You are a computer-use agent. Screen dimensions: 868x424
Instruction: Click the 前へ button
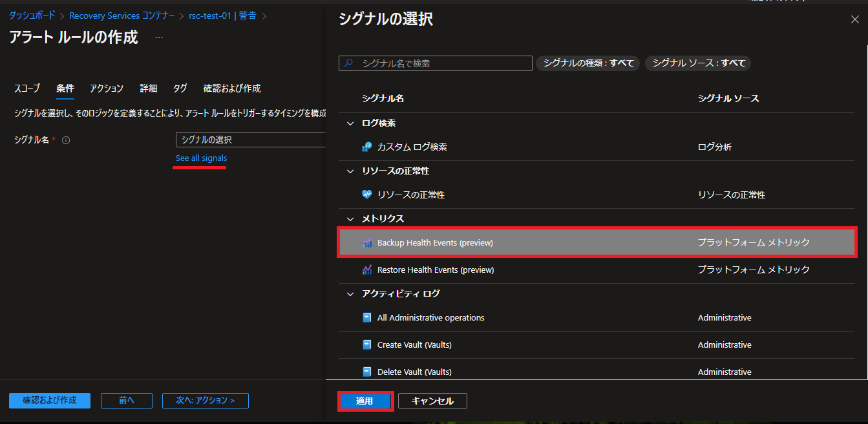point(127,401)
